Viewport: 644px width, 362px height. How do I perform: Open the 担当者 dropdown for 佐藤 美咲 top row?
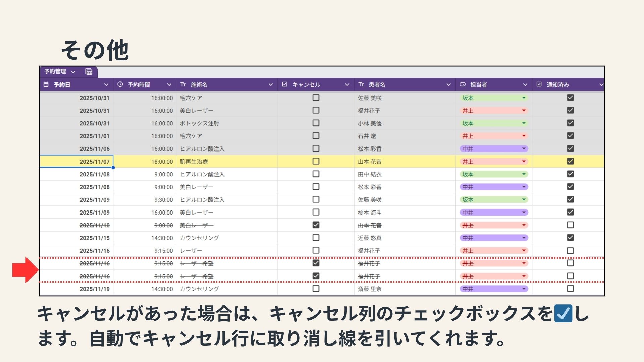click(524, 98)
